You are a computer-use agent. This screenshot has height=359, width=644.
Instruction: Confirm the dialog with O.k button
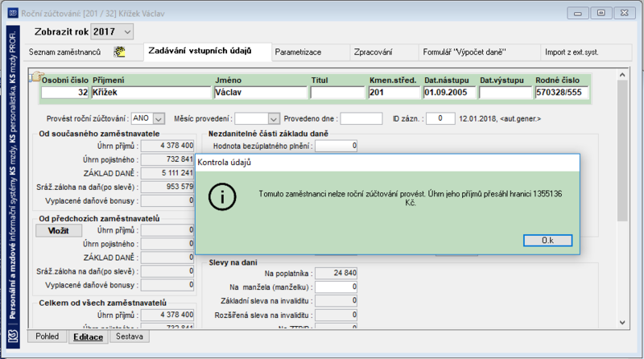(547, 241)
